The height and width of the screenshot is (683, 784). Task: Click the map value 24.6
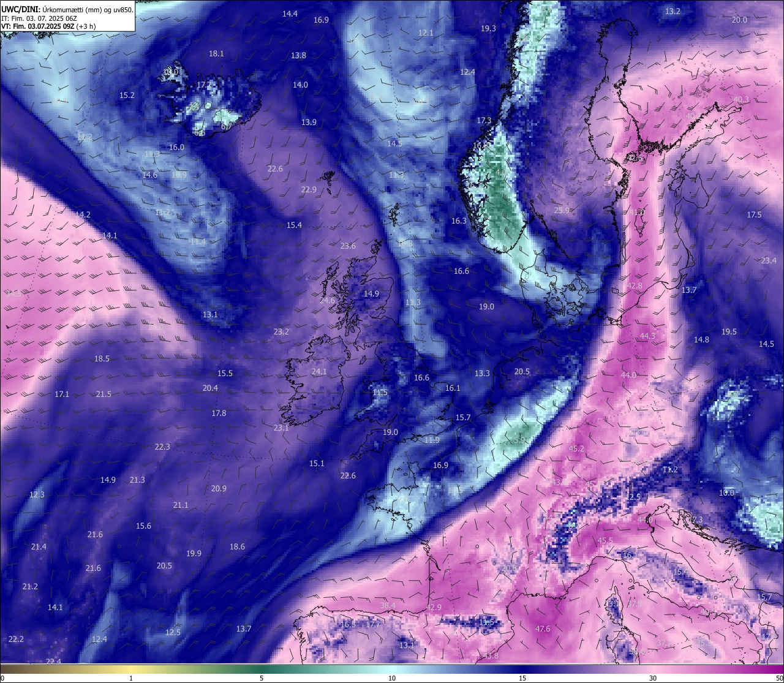click(x=327, y=300)
